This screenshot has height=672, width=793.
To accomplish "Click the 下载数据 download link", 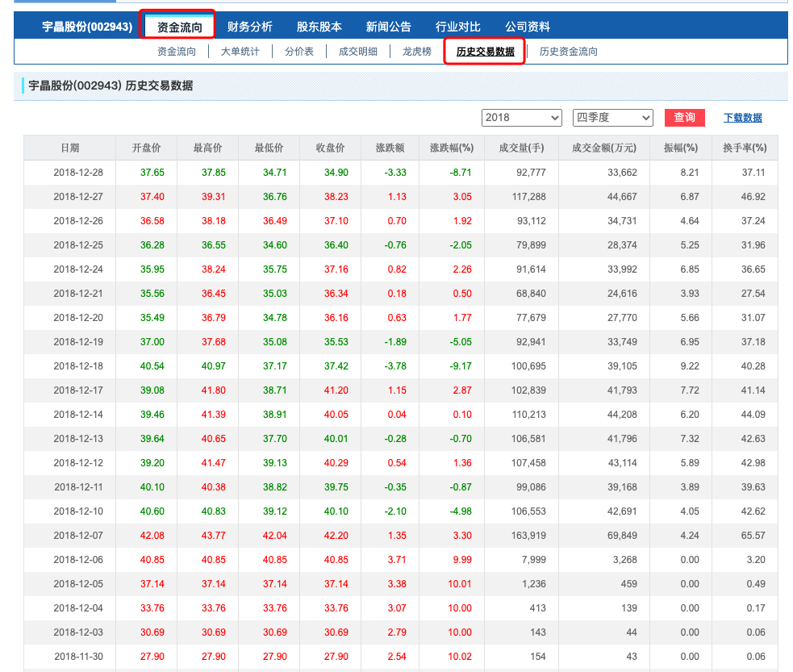I will (742, 118).
